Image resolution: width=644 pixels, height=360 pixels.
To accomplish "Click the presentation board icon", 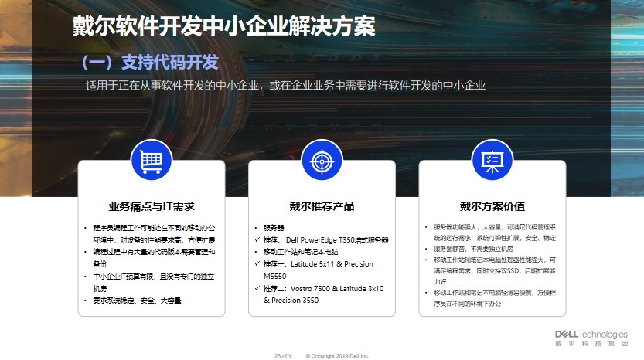I will click(x=492, y=161).
